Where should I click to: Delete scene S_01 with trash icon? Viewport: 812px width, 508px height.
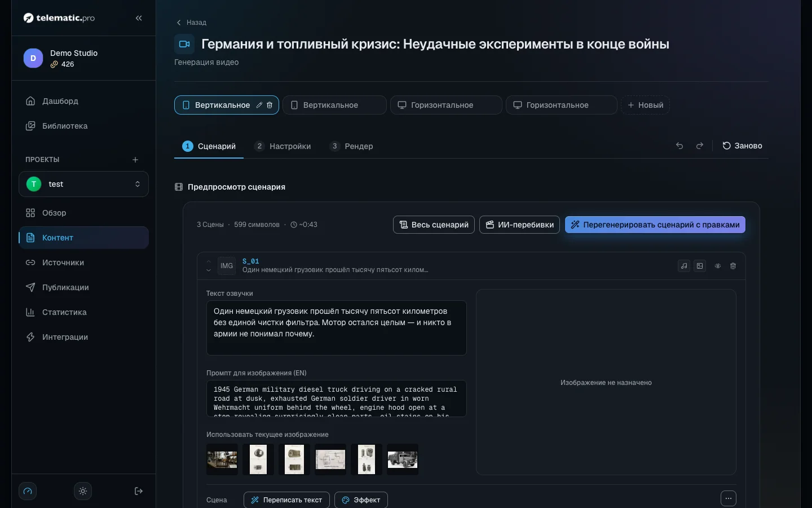733,266
